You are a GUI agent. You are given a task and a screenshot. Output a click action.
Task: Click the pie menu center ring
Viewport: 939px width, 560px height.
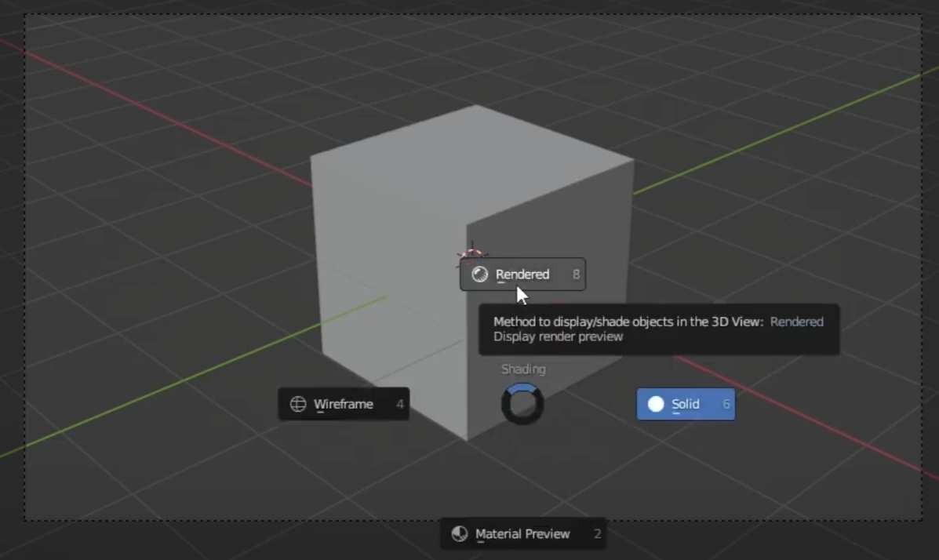pyautogui.click(x=522, y=404)
